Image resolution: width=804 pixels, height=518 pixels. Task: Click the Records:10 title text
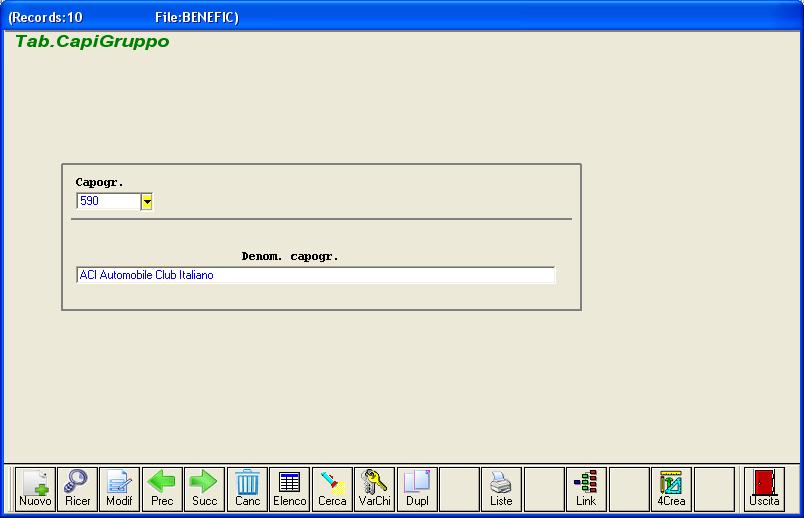(45, 17)
